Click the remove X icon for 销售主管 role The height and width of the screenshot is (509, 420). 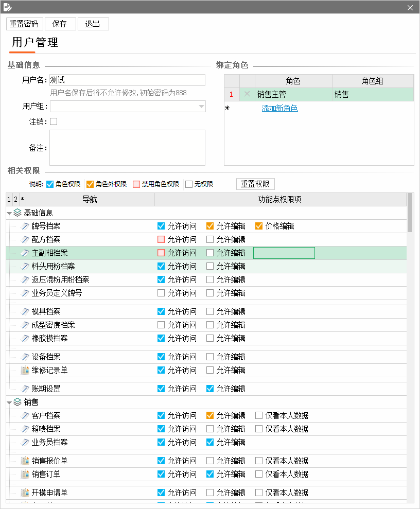247,94
